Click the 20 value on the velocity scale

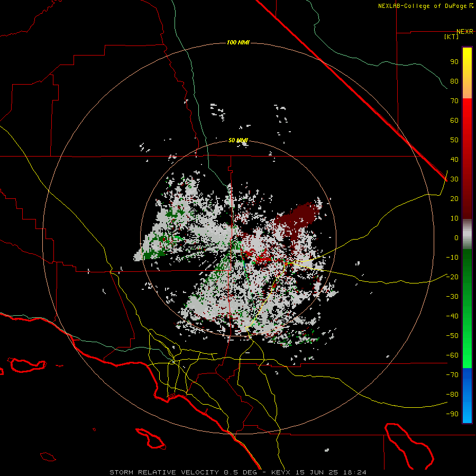click(x=454, y=198)
